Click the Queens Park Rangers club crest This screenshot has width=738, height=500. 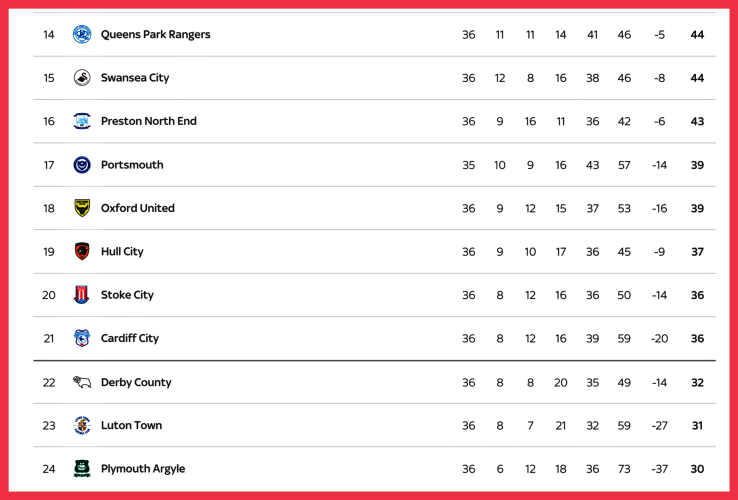click(82, 35)
